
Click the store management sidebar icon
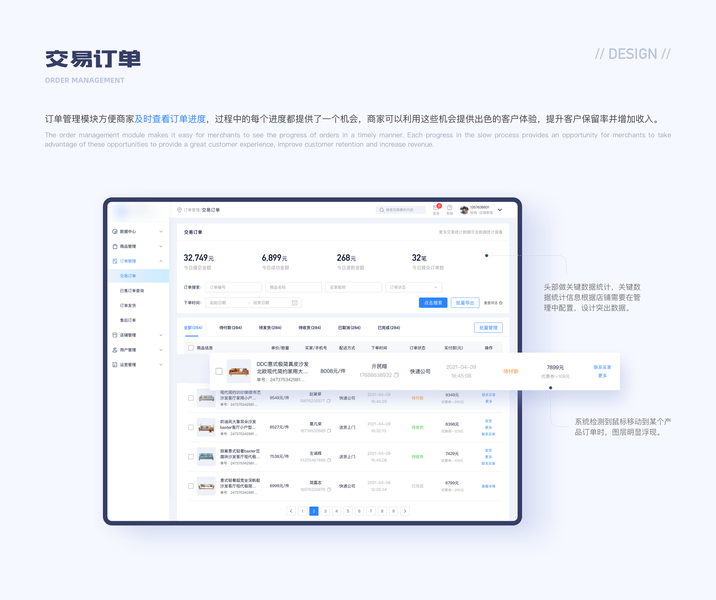pos(115,335)
